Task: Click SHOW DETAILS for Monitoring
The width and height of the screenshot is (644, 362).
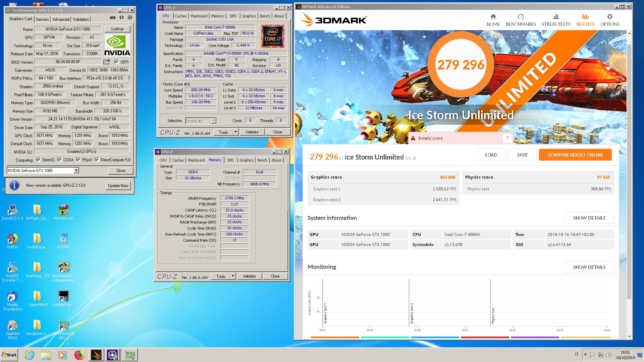Action: (589, 267)
